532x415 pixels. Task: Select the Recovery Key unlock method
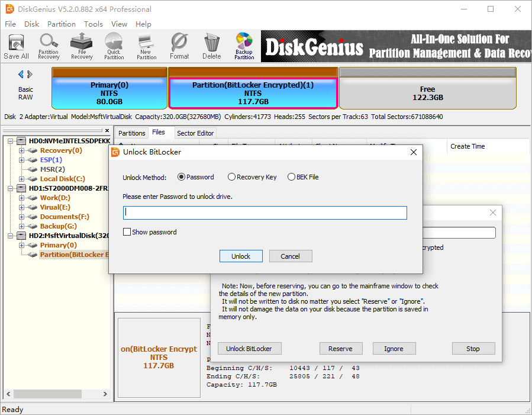tap(232, 177)
